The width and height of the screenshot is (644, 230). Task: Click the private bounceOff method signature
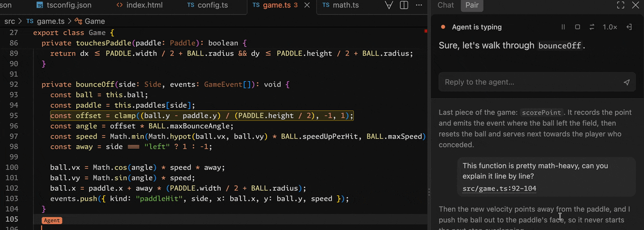point(166,84)
